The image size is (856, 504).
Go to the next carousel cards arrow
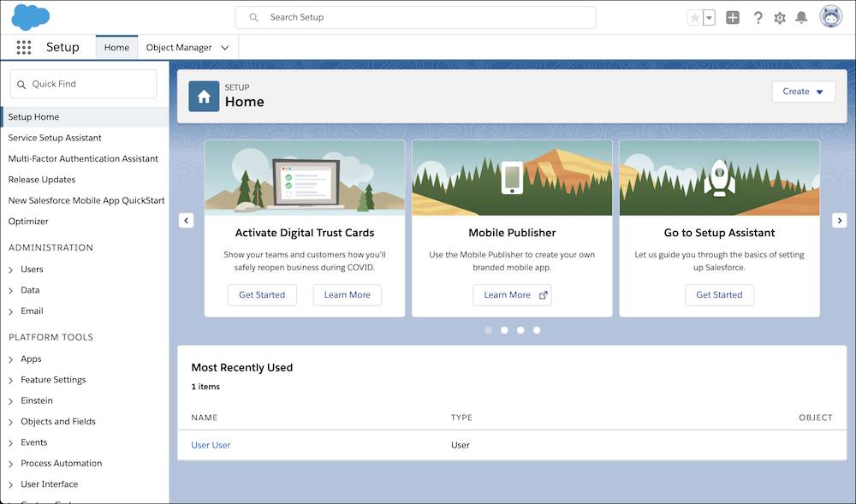[839, 221]
